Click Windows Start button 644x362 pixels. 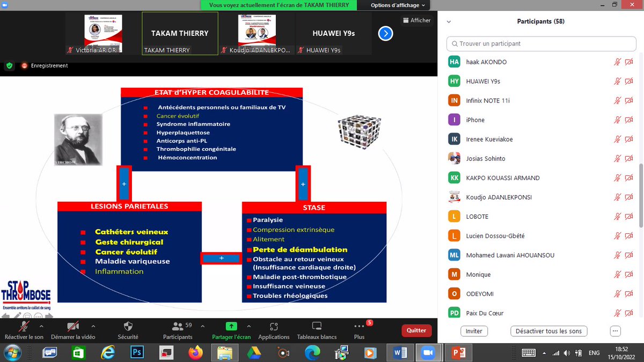(x=12, y=352)
